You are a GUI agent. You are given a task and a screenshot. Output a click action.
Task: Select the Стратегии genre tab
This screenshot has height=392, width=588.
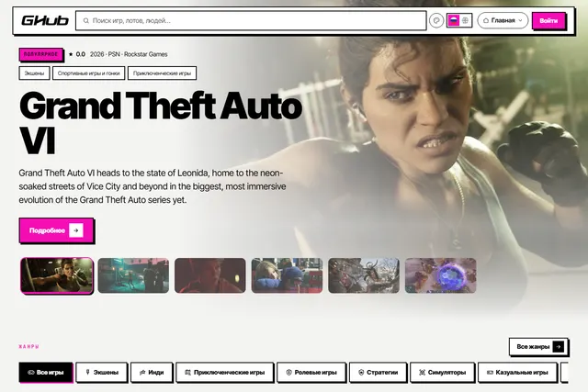[378, 372]
